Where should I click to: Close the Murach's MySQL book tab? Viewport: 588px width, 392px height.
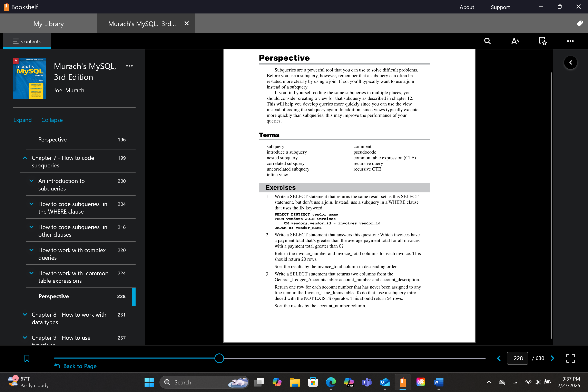click(186, 23)
